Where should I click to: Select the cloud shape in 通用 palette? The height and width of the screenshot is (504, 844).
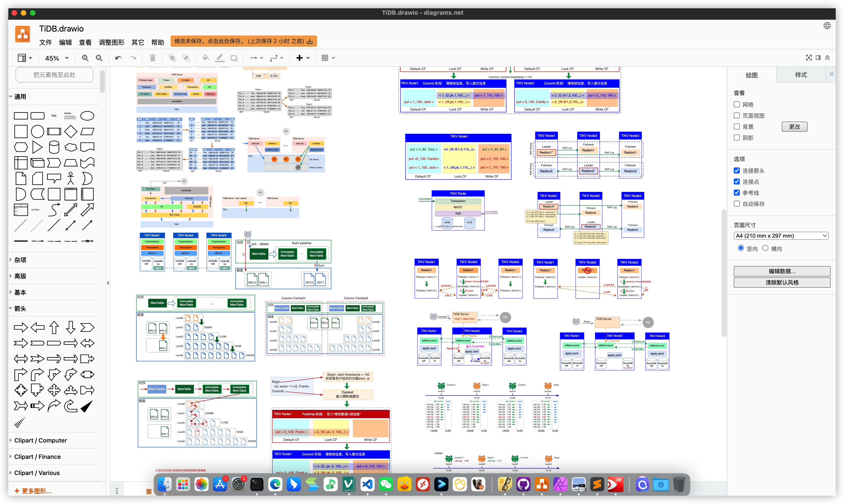click(71, 147)
